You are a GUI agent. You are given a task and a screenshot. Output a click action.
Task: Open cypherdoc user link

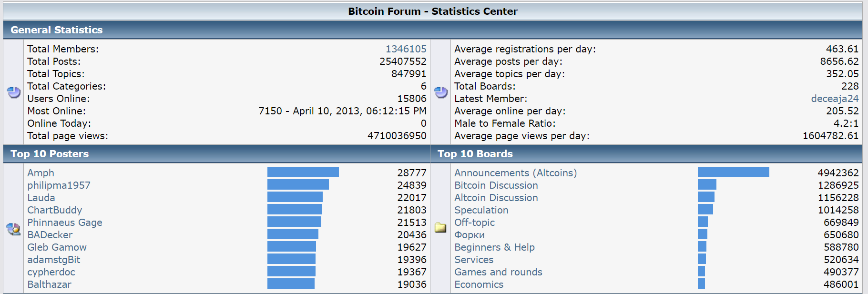point(51,272)
